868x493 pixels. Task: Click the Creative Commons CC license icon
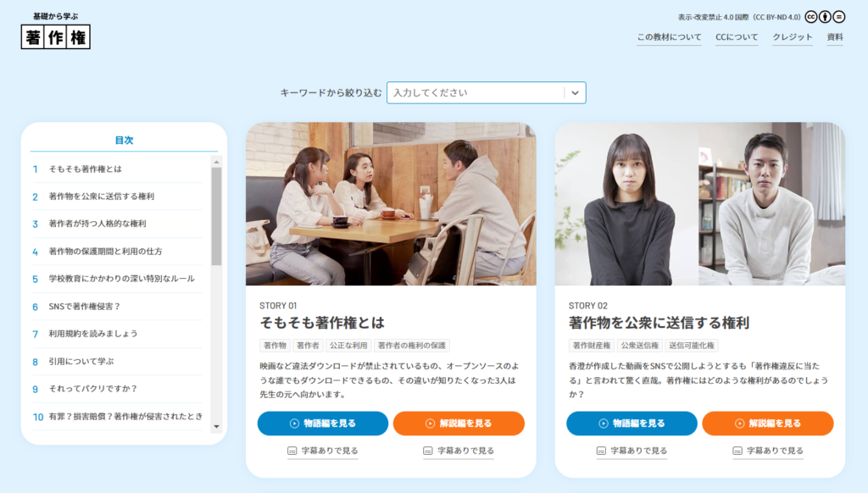[810, 16]
